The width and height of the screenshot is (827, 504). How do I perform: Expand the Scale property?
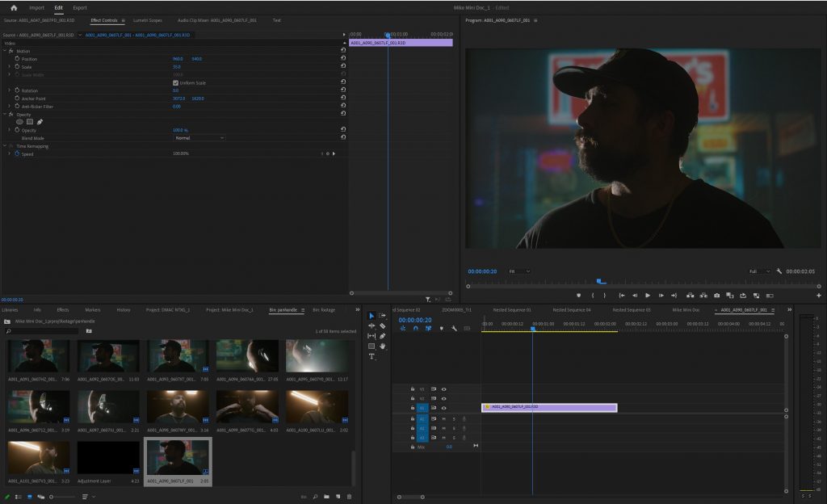(x=9, y=66)
